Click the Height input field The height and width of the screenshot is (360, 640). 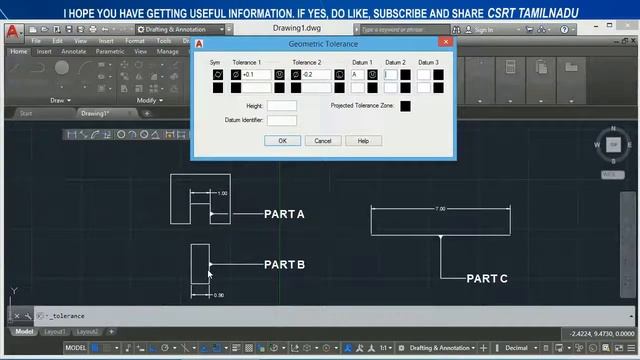tap(282, 106)
